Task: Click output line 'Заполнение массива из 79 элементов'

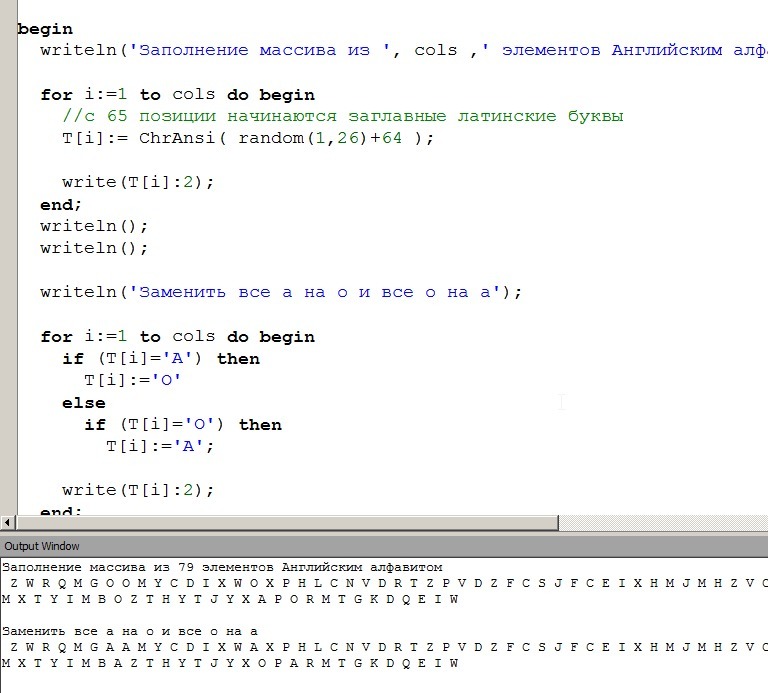Action: 222,568
